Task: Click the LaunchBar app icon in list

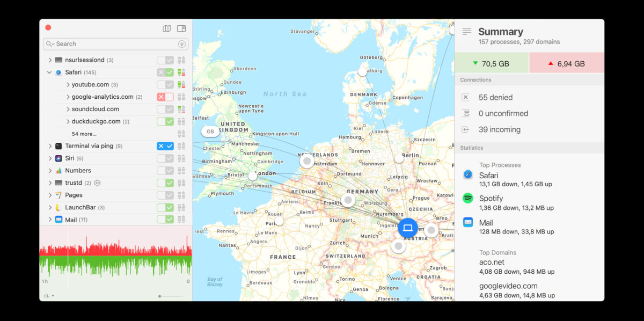Action: 58,207
